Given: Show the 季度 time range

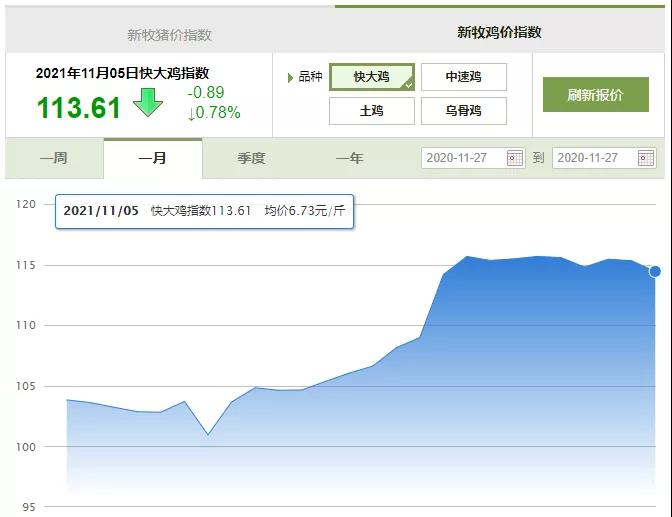Looking at the screenshot, I should pos(252,158).
